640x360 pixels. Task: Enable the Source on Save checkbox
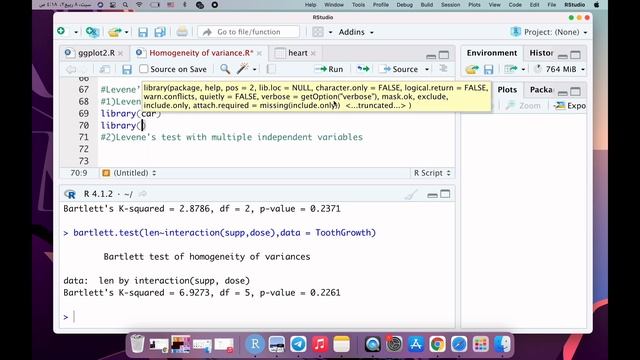pyautogui.click(x=144, y=69)
